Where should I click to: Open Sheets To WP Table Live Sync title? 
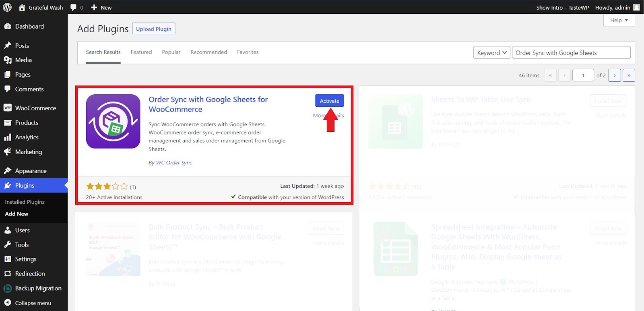coord(481,100)
